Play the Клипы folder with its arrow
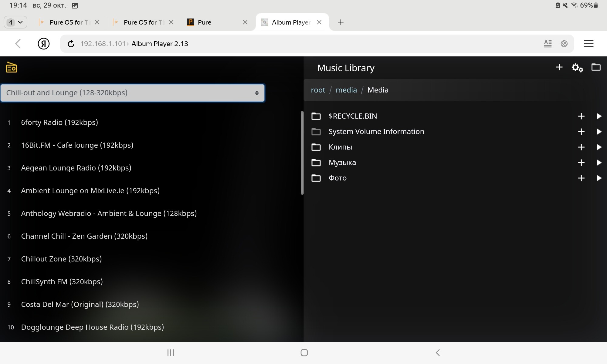 599,147
